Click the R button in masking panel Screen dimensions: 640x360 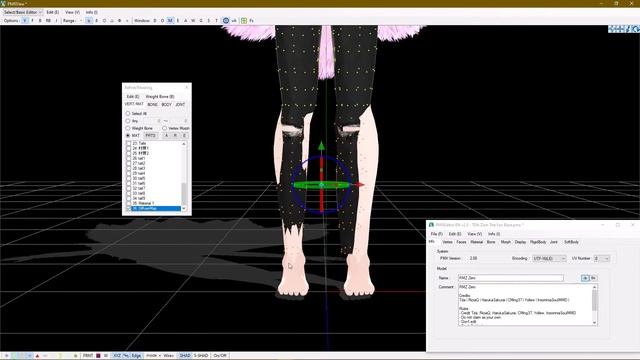point(175,136)
